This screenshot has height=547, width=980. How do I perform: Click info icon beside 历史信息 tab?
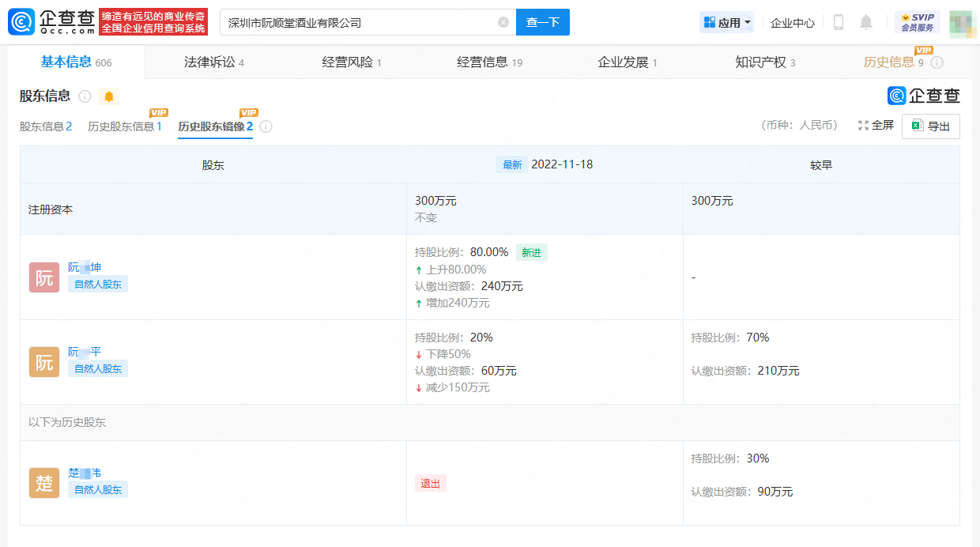[x=937, y=62]
